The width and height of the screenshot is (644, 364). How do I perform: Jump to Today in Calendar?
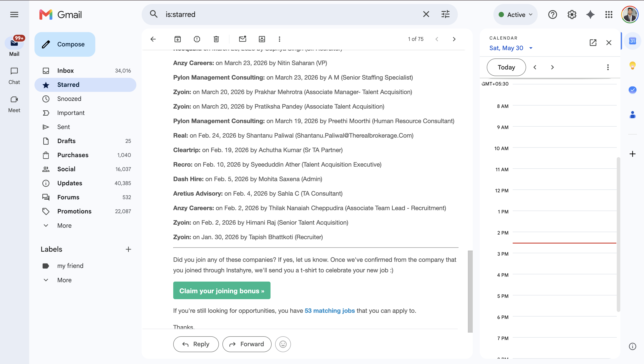506,67
